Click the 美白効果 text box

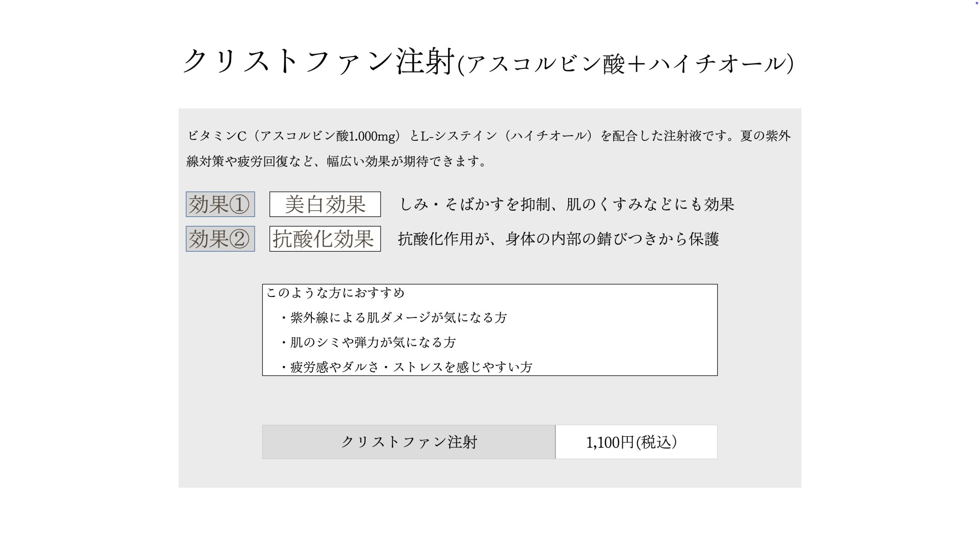click(325, 204)
